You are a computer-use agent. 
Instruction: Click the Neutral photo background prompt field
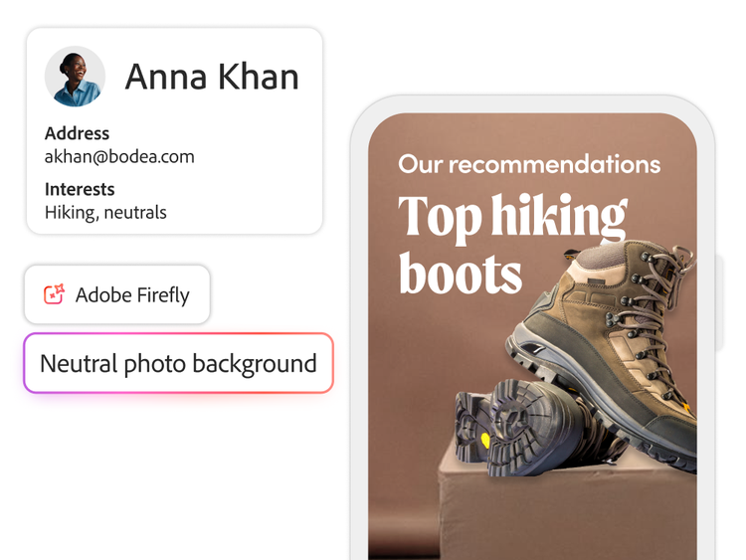(x=178, y=363)
